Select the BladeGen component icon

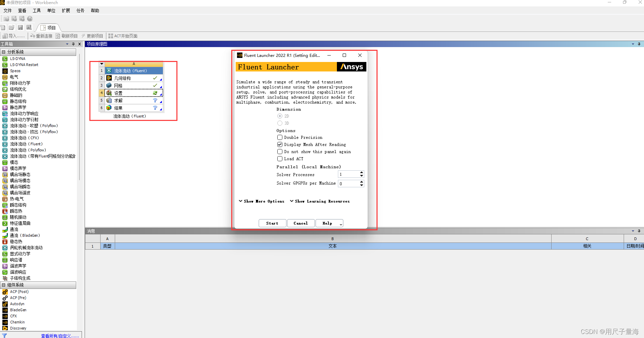(5, 310)
